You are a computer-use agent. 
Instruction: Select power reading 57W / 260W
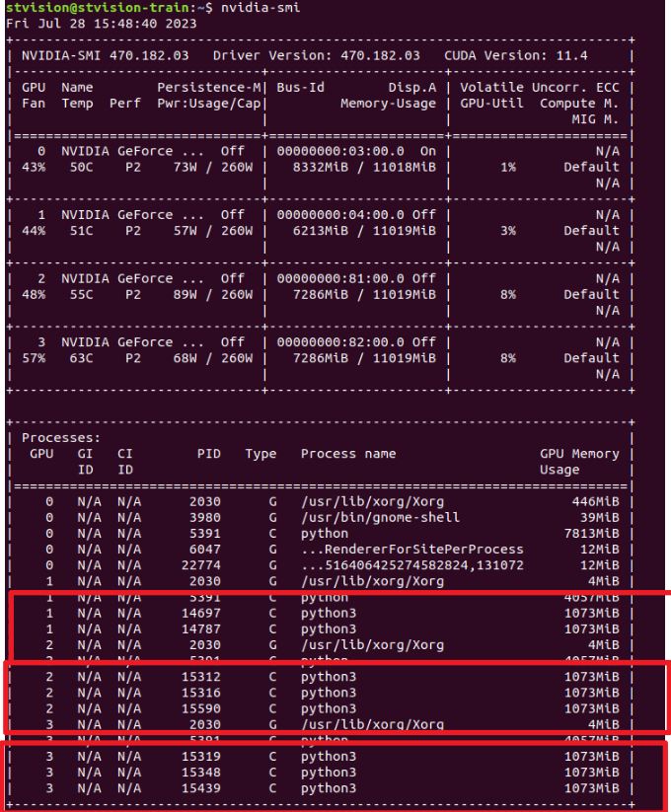(x=213, y=231)
